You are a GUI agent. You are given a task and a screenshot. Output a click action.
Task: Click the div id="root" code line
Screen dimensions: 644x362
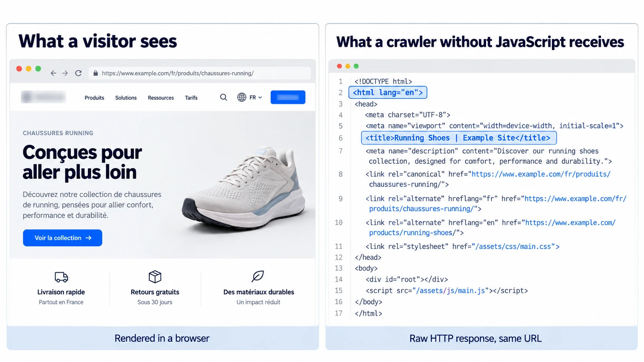tap(407, 280)
